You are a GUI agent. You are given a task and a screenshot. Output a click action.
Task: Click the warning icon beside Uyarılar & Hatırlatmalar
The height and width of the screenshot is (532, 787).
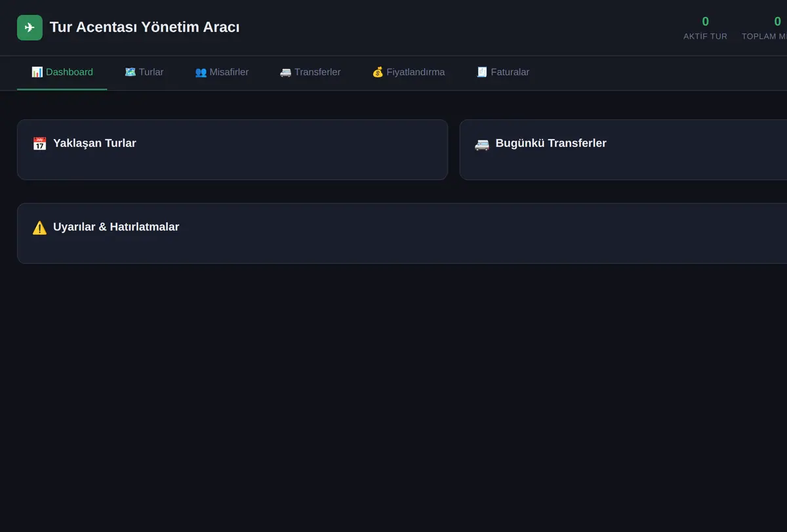39,228
